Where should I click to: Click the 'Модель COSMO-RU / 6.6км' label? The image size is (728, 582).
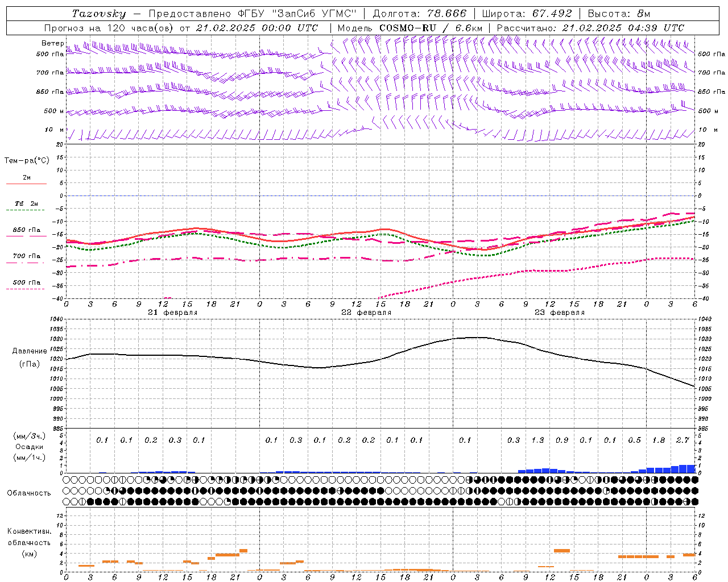(410, 28)
